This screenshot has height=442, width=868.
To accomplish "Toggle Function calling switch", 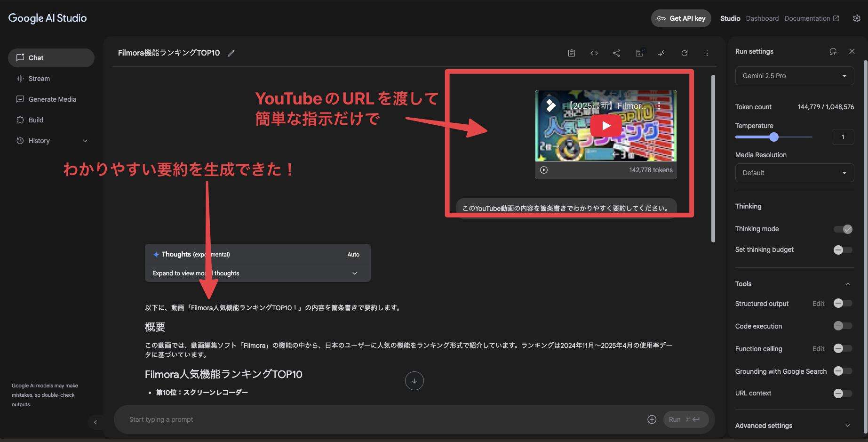I will click(x=843, y=348).
